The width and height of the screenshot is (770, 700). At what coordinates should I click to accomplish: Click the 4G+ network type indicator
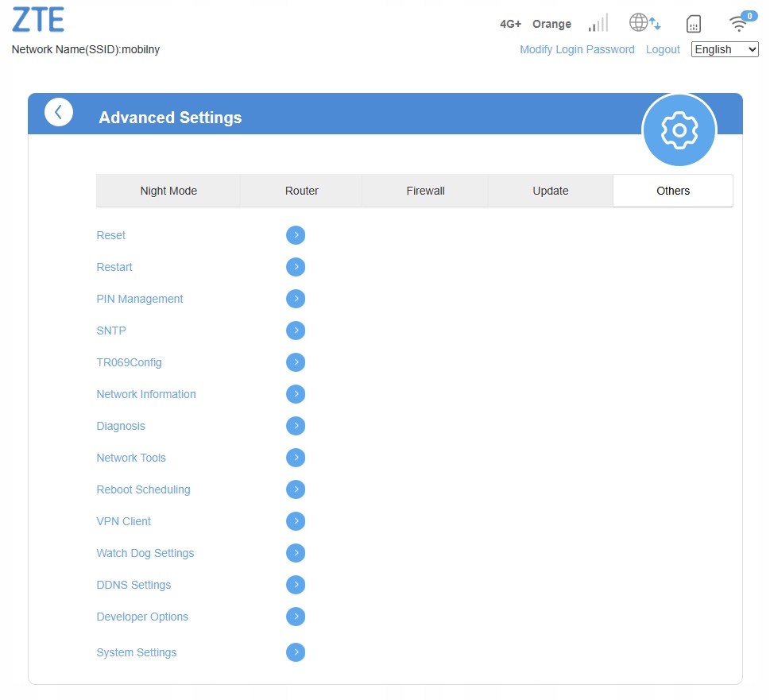coord(510,24)
